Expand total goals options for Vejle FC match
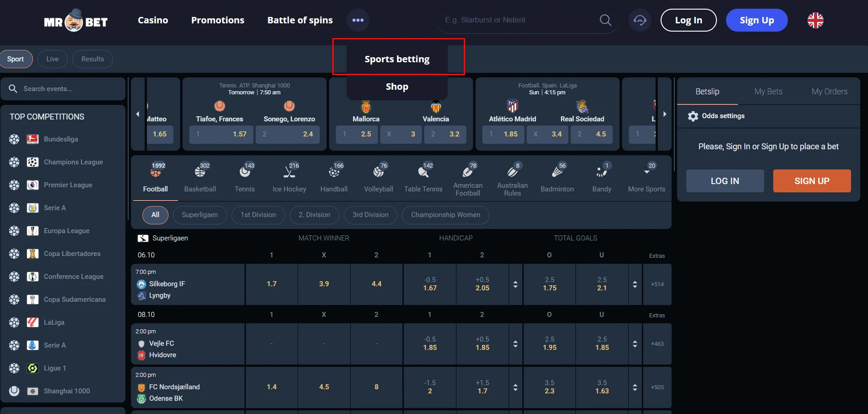Screen dimensions: 868x414 pos(635,344)
